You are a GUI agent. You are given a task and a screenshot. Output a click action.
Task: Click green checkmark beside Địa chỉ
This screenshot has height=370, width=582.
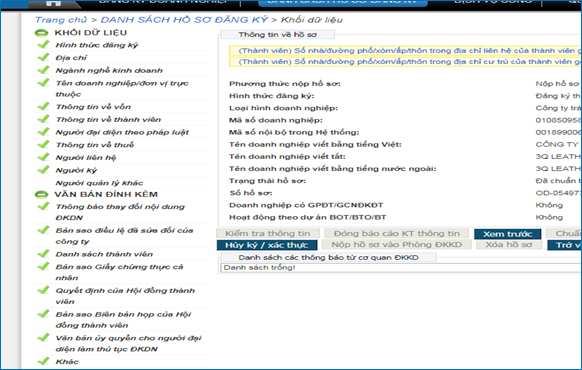[x=43, y=57]
